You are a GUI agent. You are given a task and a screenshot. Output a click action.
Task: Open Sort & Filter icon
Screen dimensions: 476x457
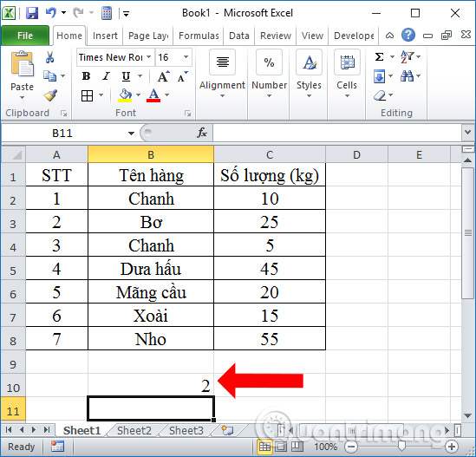[x=408, y=56]
